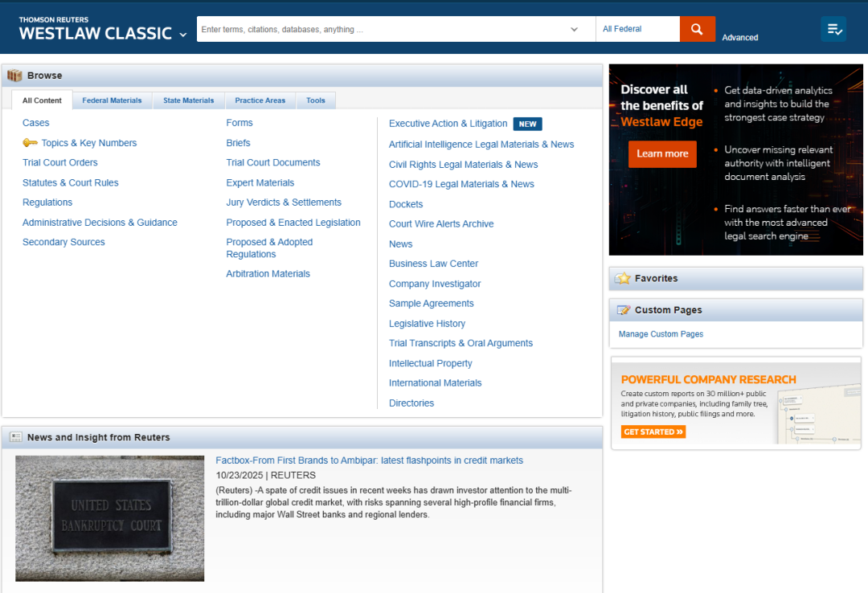Open the Cases link
Image resolution: width=868 pixels, height=593 pixels.
point(36,123)
